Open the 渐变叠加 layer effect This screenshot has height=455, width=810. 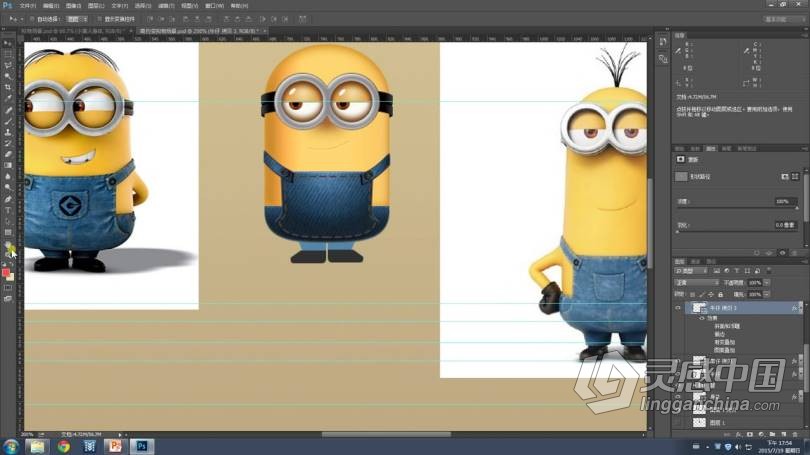click(x=724, y=342)
